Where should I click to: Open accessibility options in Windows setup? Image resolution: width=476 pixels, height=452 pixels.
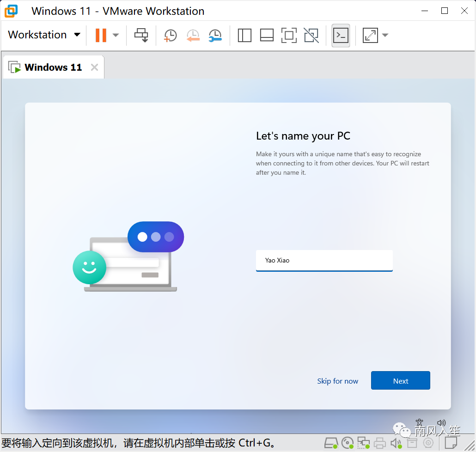tap(420, 423)
